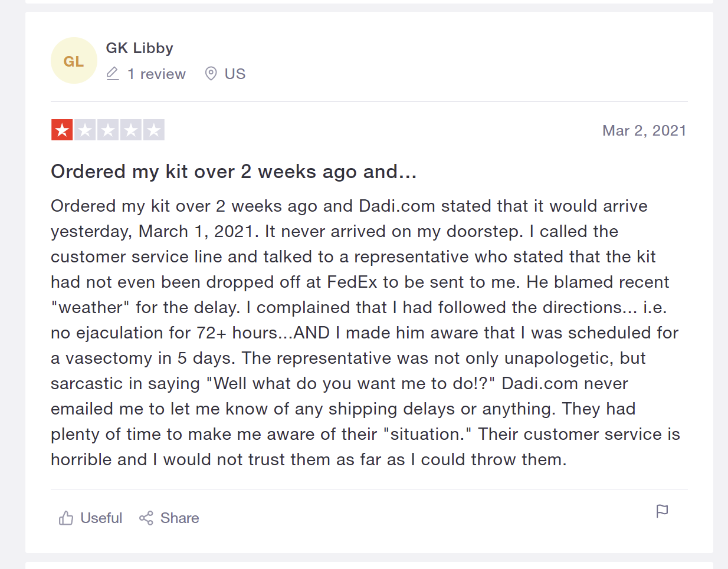Click the fourth gray rating star
The width and height of the screenshot is (728, 569).
click(x=131, y=130)
